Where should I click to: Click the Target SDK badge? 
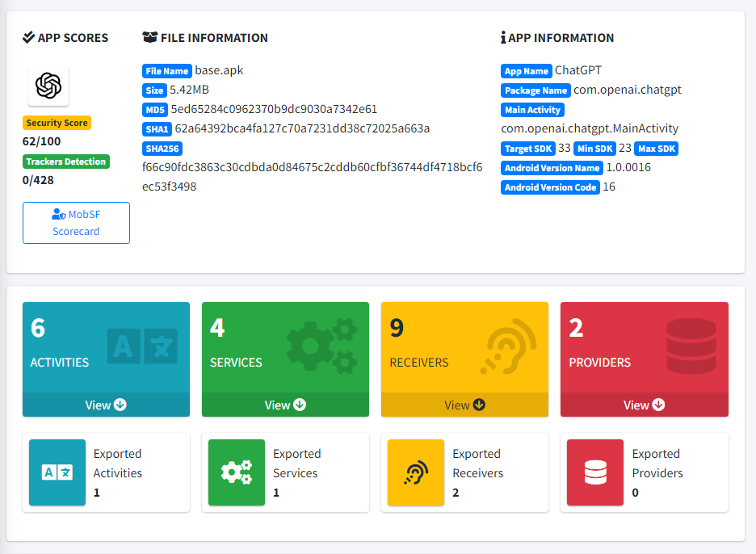(x=528, y=149)
